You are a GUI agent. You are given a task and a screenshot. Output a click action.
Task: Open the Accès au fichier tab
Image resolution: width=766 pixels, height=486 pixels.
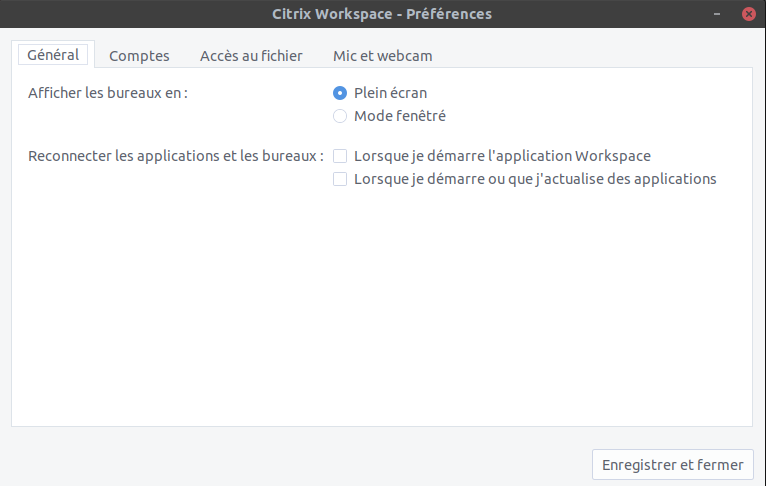pos(251,56)
